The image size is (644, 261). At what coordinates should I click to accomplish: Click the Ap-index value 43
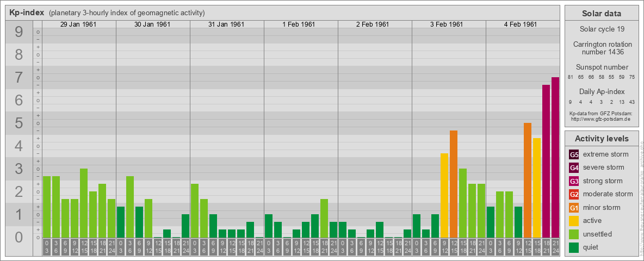click(x=632, y=102)
